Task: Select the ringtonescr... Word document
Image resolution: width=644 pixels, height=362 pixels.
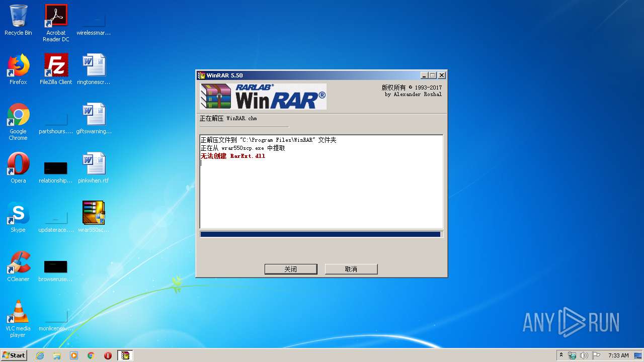Action: click(94, 69)
